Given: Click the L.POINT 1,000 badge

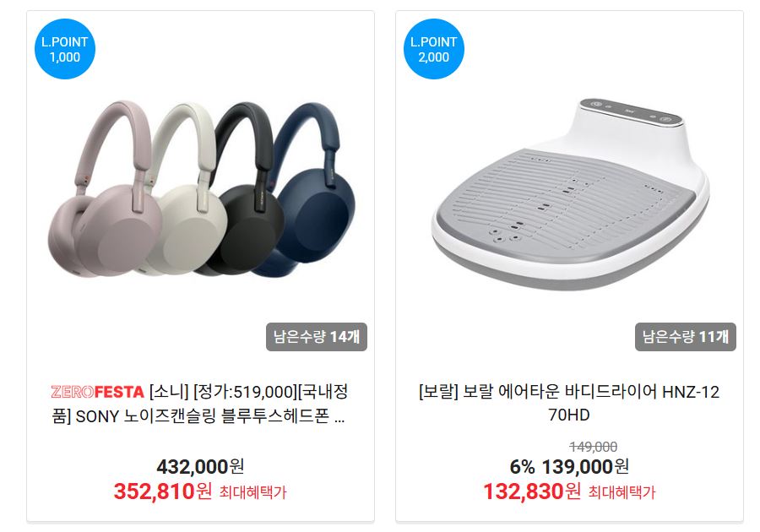Looking at the screenshot, I should (x=64, y=49).
